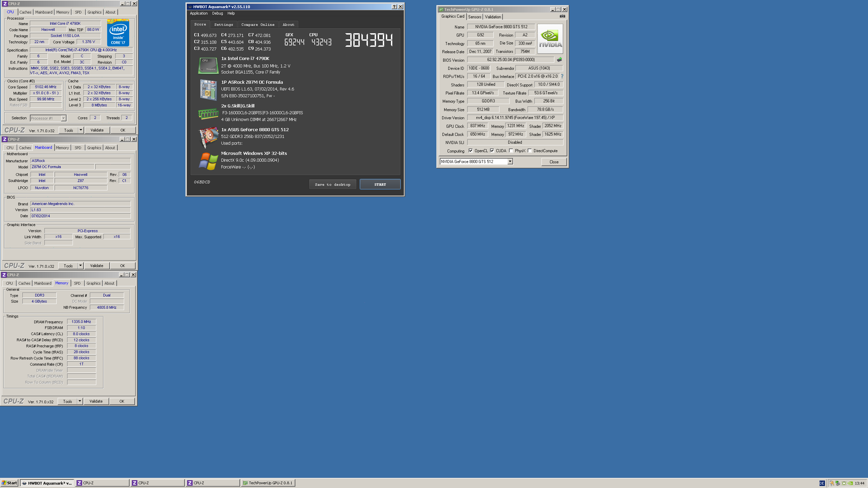The image size is (868, 488).
Task: Click the Intel Core i7 logo in CPU-Z
Action: [x=118, y=33]
